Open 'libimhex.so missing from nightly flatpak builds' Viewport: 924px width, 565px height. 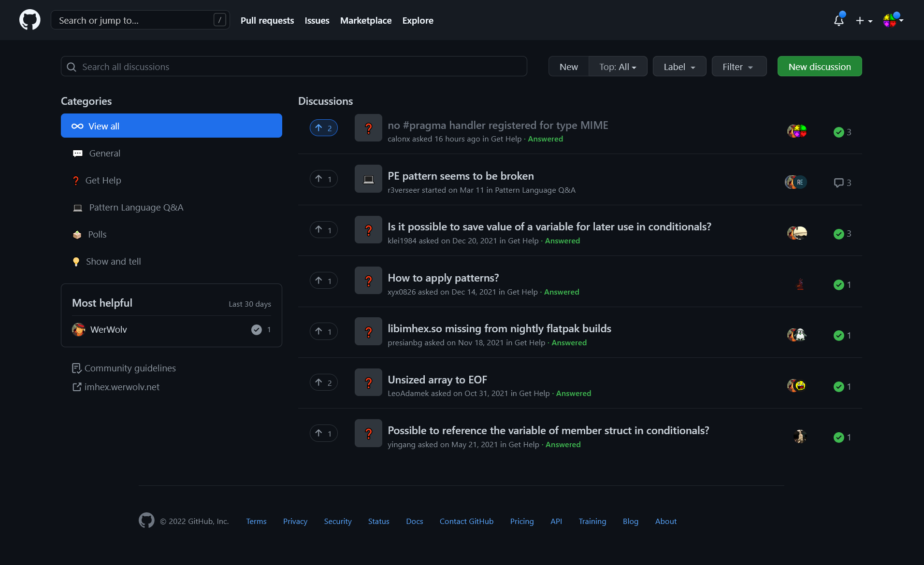[x=499, y=328]
